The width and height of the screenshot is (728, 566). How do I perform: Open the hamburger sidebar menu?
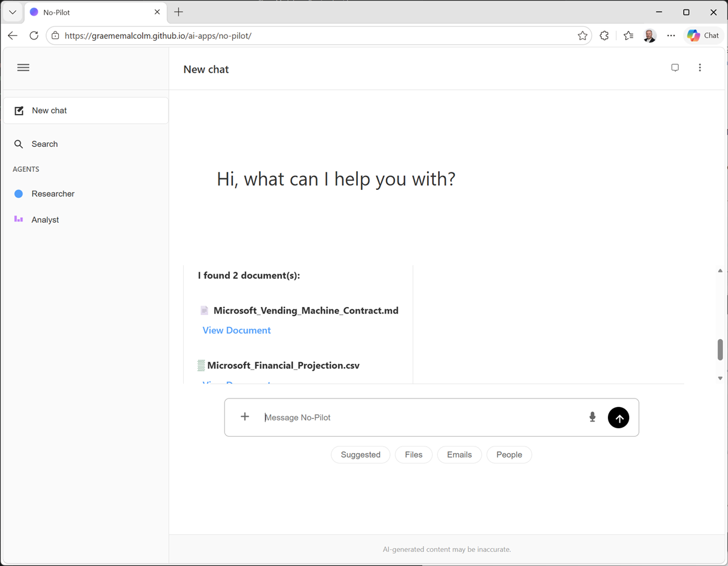23,67
